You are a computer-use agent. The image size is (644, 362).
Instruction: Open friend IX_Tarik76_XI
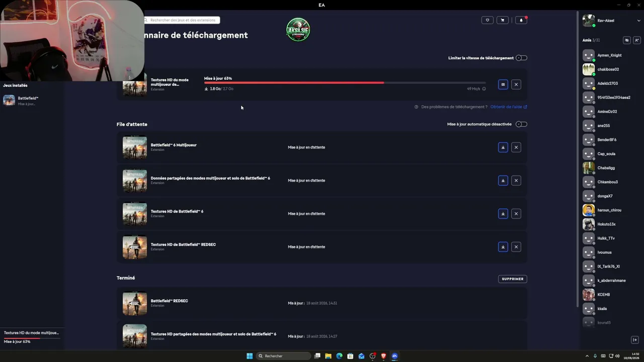[608, 266]
